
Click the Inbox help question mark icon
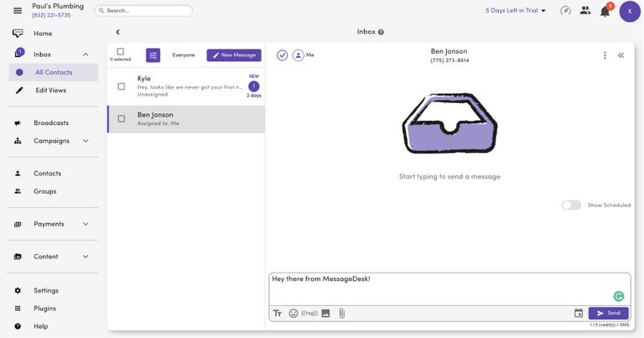[x=382, y=32]
